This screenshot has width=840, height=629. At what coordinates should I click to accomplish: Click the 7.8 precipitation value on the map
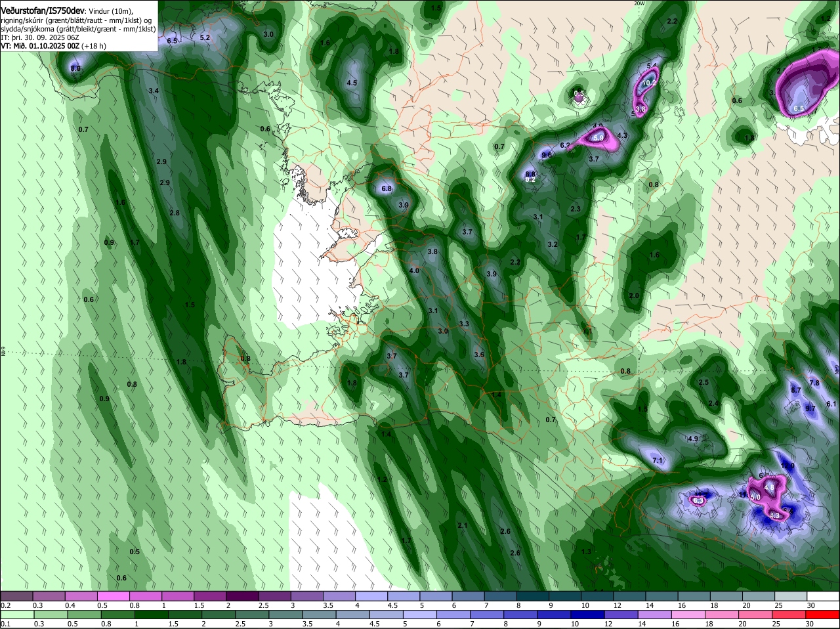point(814,383)
